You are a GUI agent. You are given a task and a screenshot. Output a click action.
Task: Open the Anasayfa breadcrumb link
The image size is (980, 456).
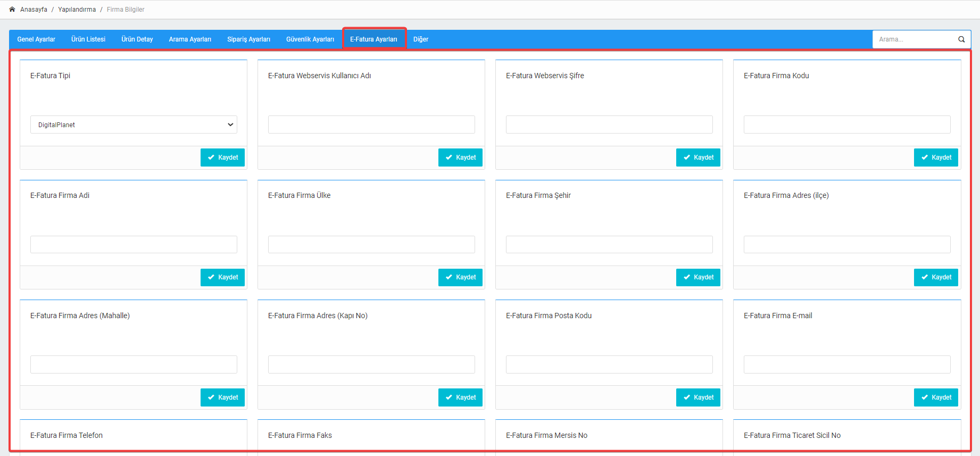point(34,10)
